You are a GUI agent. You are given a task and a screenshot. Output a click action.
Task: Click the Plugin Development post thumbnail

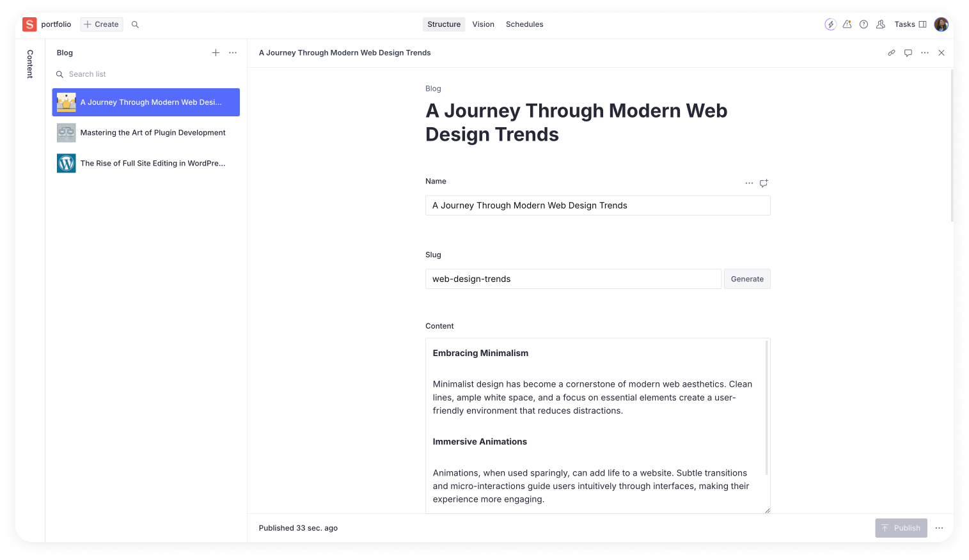click(x=67, y=133)
